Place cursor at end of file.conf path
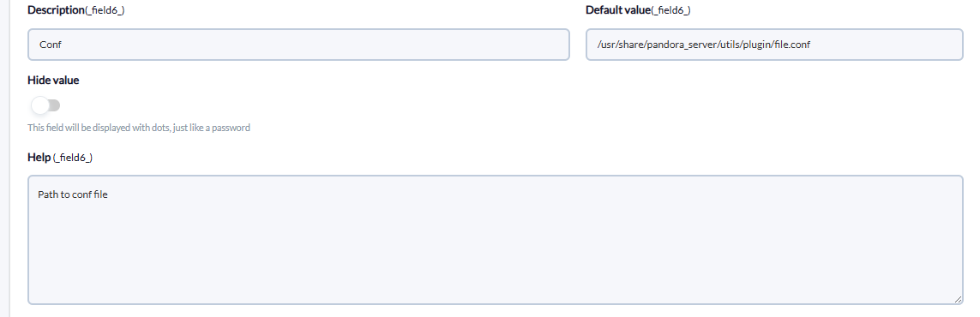980x317 pixels. (x=812, y=45)
